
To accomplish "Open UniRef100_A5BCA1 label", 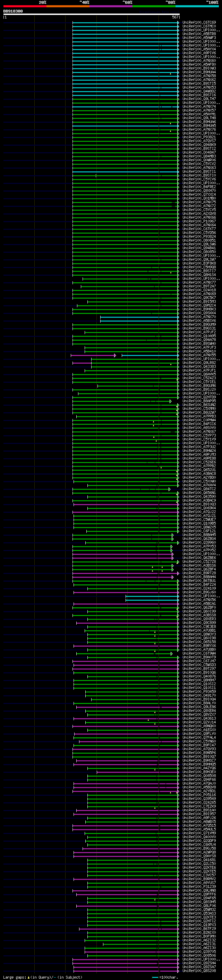I will 199,604.
